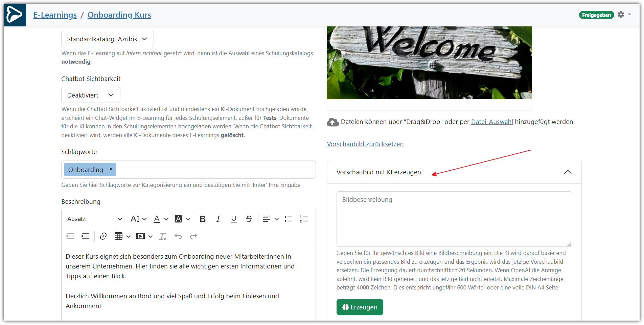
Task: Undo the last editor change
Action: (178, 236)
